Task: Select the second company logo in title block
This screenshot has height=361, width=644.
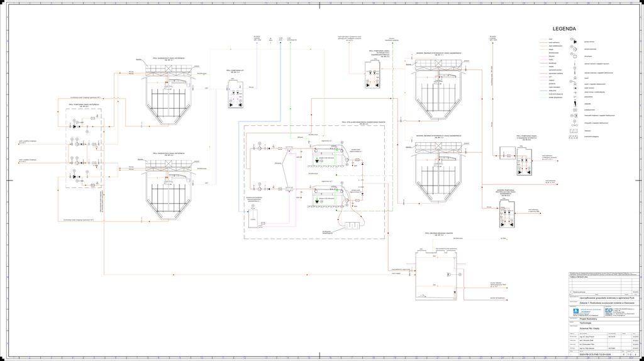Action: click(x=608, y=311)
